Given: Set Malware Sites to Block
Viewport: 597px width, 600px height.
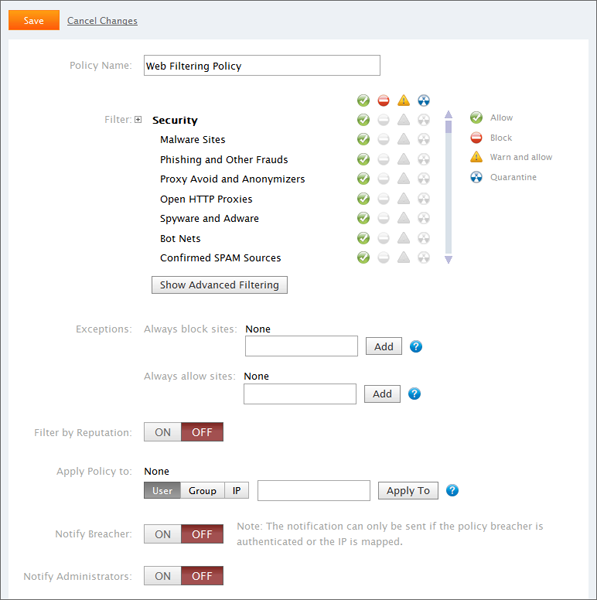Looking at the screenshot, I should 383,139.
